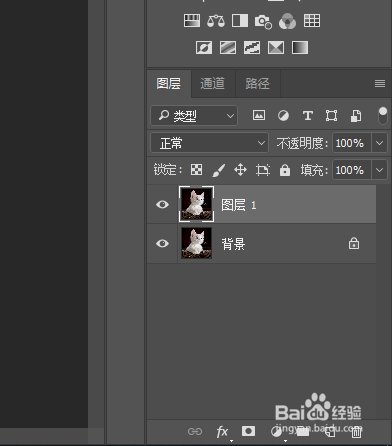Filter layers by type layers (T icon)
The height and width of the screenshot is (446, 392).
pyautogui.click(x=308, y=116)
